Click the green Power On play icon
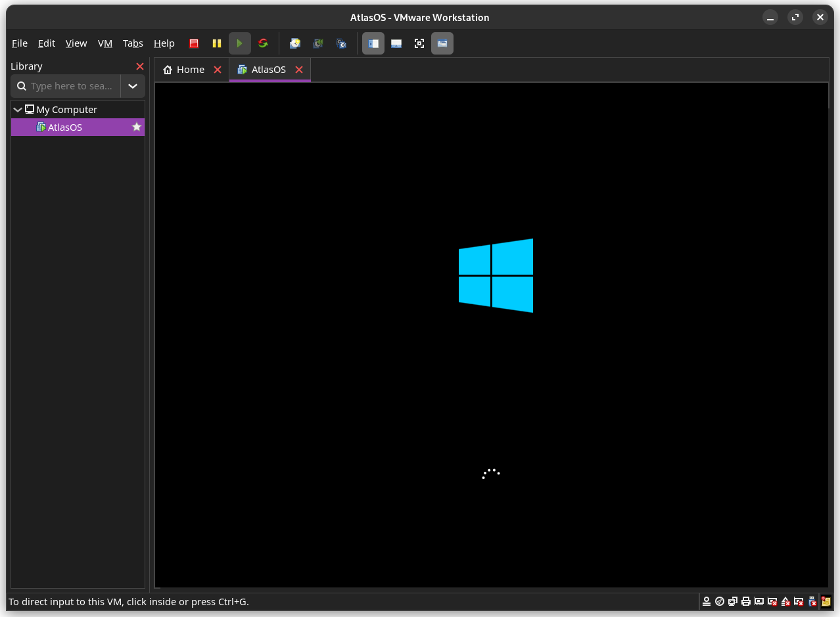 pyautogui.click(x=240, y=43)
